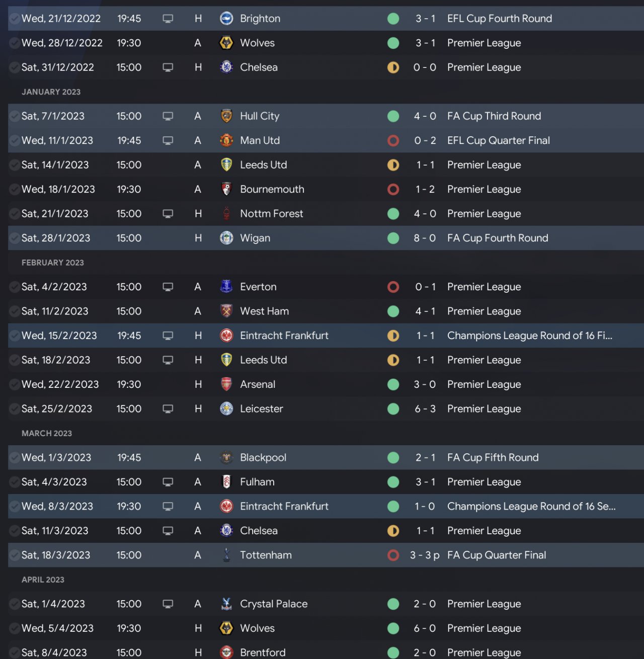644x659 pixels.
Task: Select the Arsenal crest icon
Action: click(x=226, y=384)
